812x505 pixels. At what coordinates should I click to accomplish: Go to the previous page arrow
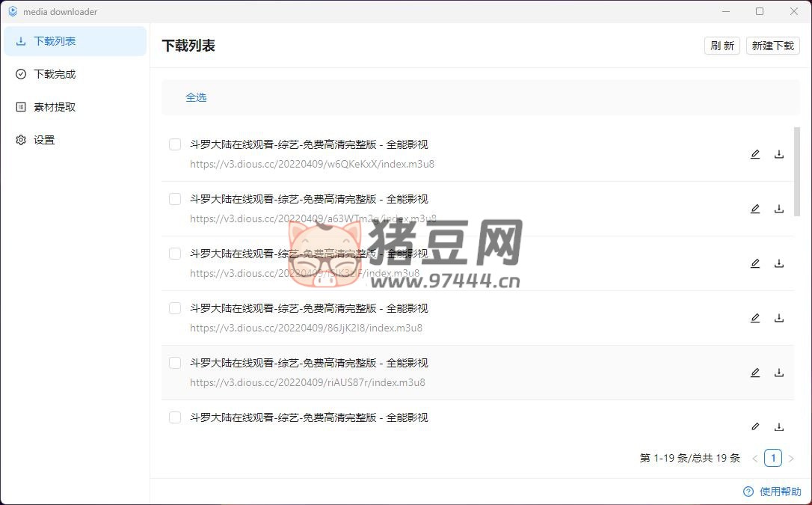(755, 458)
